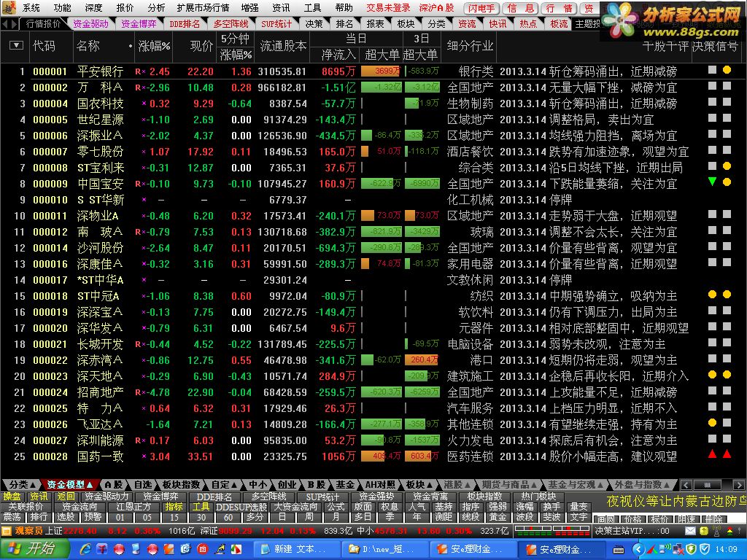Viewport: 747px width, 560px height.
Task: Expand the A股 bottom tab menu
Action: pos(113,484)
